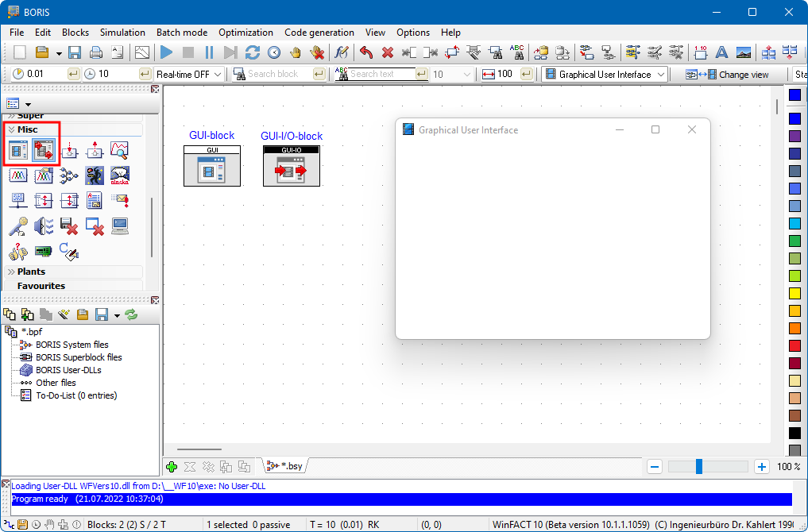Adjust the zoom slider handle

pos(698,467)
